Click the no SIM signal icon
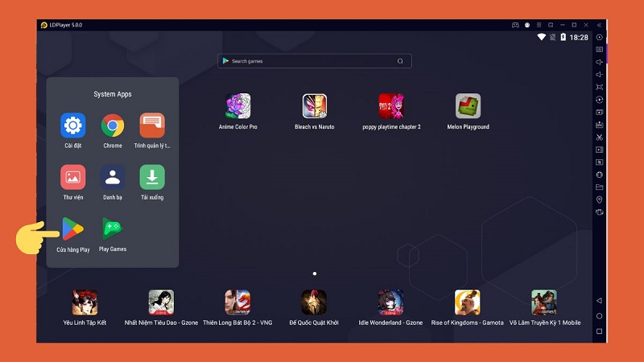 point(553,37)
